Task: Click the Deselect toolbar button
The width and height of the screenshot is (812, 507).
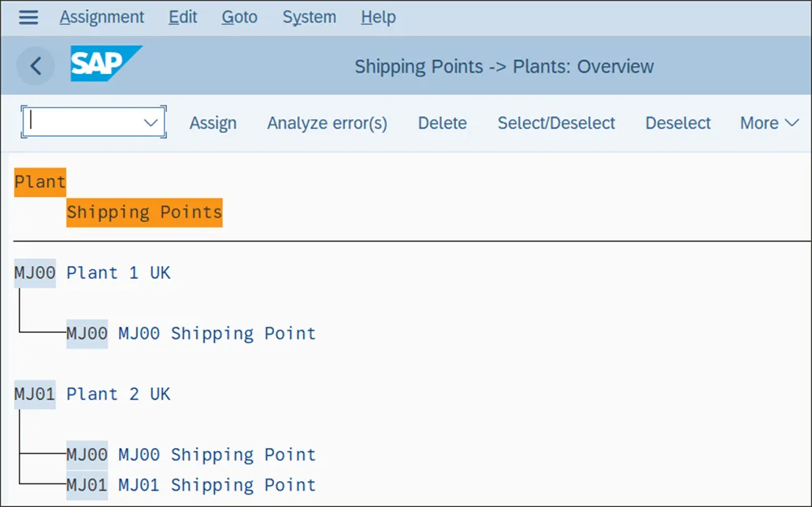Action: point(677,123)
